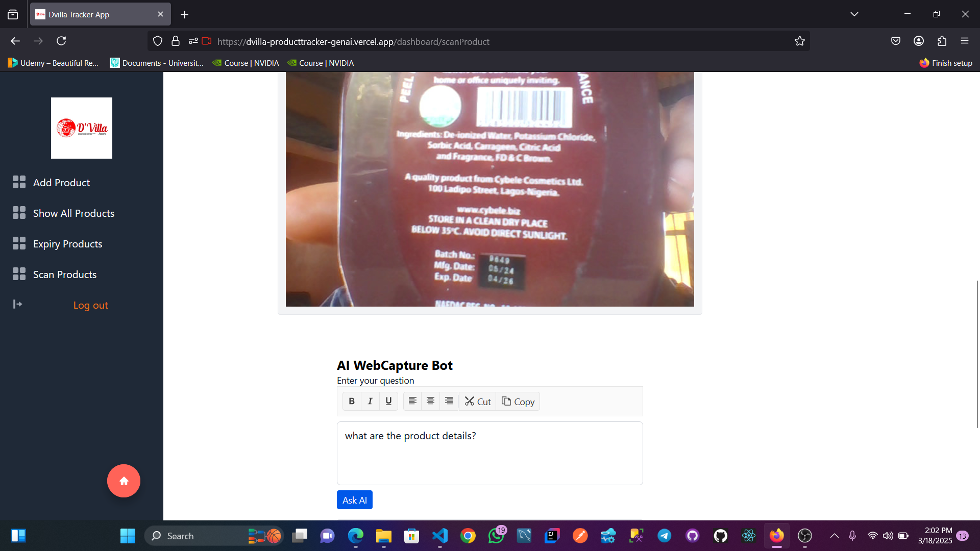The width and height of the screenshot is (980, 551).
Task: Click the D'Villa logo image
Action: [x=82, y=128]
